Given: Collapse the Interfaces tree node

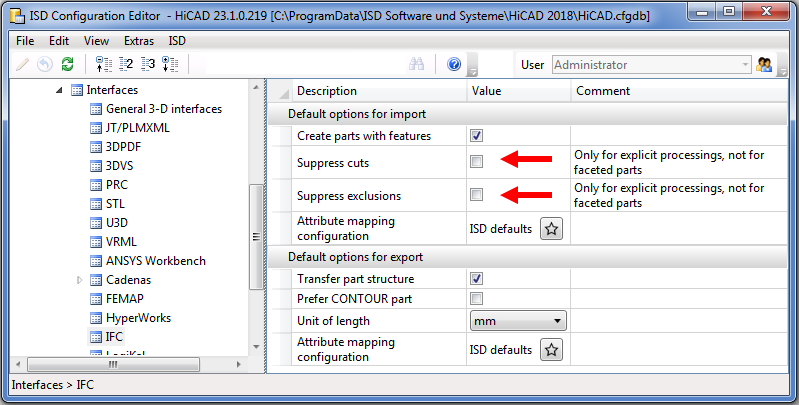Looking at the screenshot, I should pos(58,90).
